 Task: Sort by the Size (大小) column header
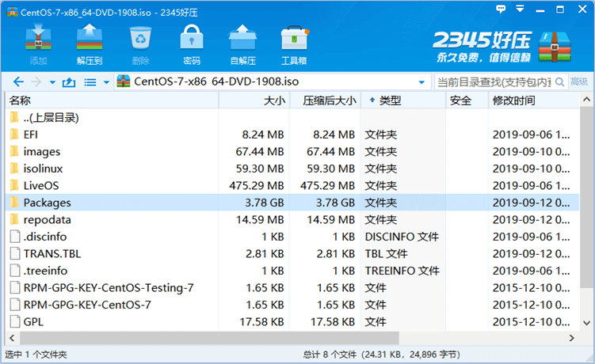pyautogui.click(x=254, y=100)
